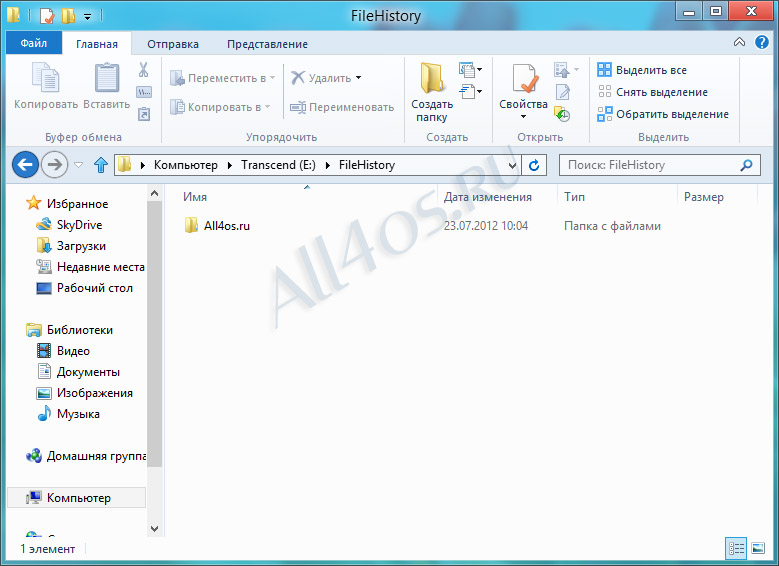Switch to the Отправка tab

(173, 44)
